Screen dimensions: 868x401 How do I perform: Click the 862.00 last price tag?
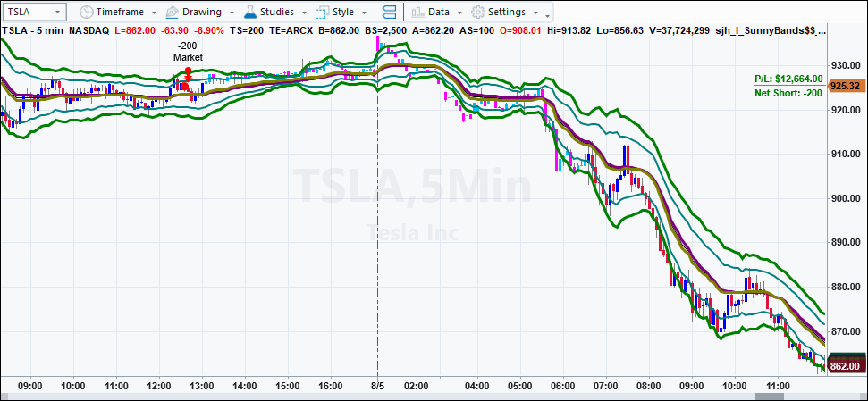pos(846,366)
